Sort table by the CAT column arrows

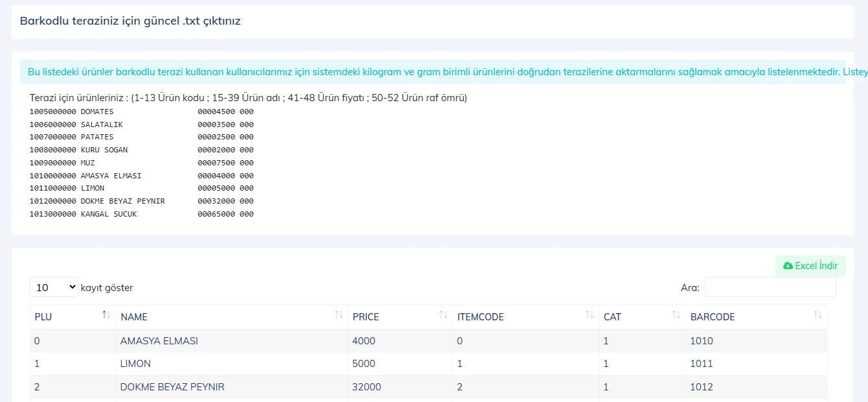(x=676, y=315)
